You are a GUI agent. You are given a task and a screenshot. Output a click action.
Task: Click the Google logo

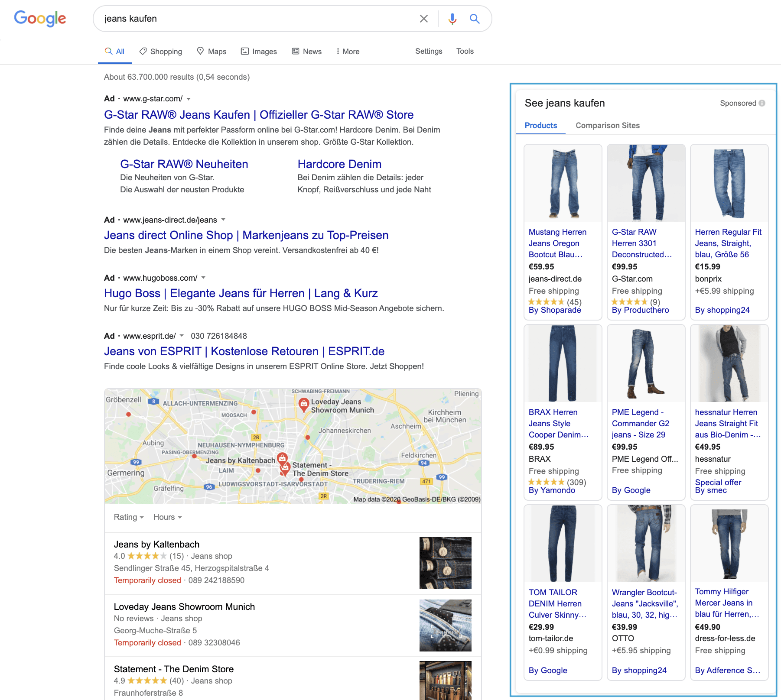tap(40, 18)
